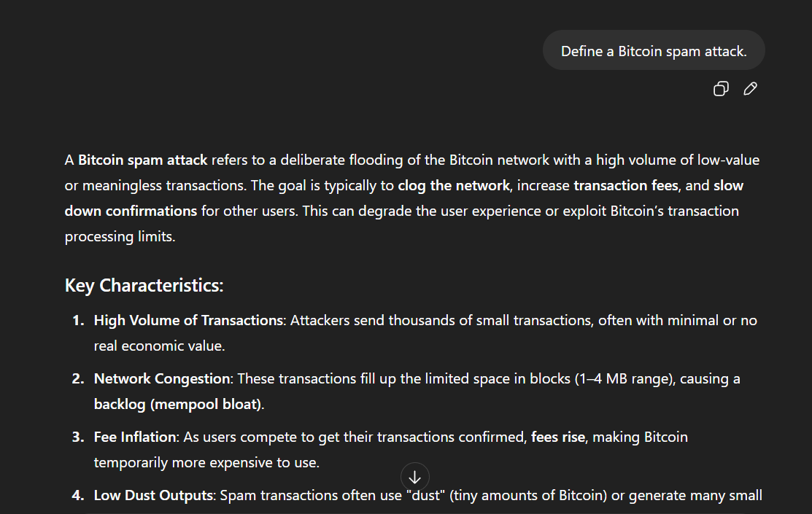Copy the user message with the copy icon

coord(721,88)
